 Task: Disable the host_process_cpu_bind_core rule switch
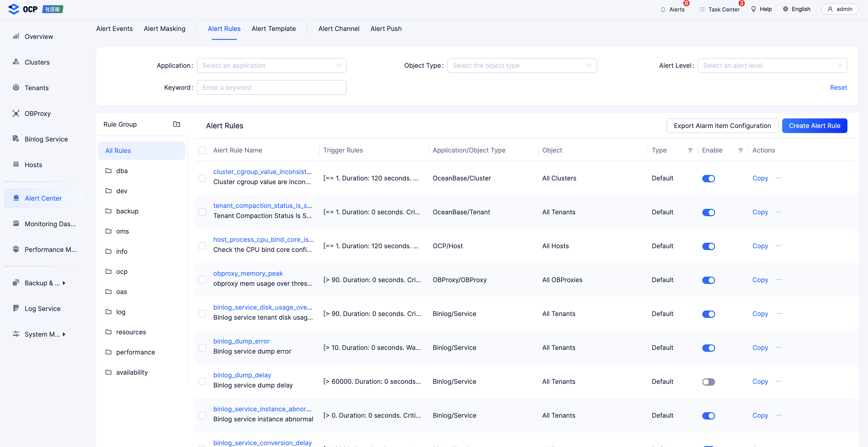(708, 246)
